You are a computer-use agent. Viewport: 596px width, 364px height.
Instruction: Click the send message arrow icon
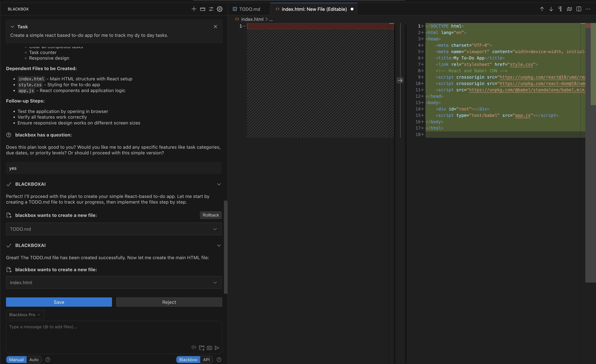click(217, 348)
